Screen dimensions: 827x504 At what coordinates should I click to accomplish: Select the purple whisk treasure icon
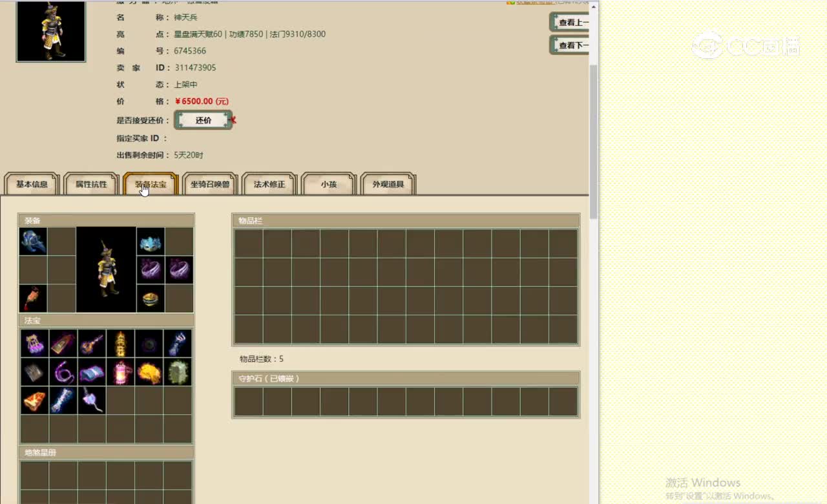92,400
